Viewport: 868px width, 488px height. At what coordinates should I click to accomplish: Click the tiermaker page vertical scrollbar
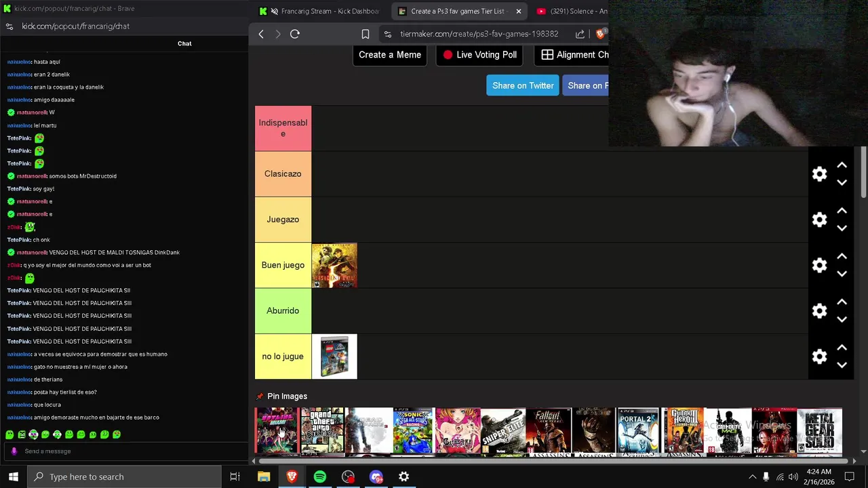[x=863, y=171]
